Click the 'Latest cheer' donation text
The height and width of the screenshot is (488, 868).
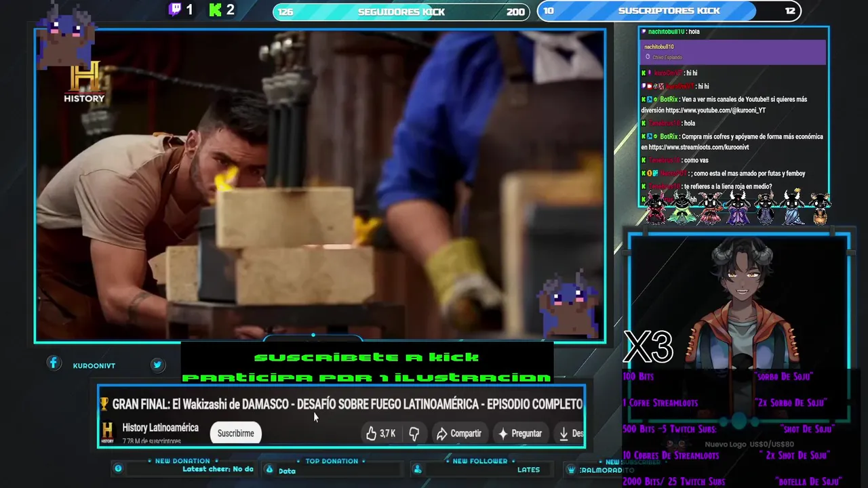(218, 469)
